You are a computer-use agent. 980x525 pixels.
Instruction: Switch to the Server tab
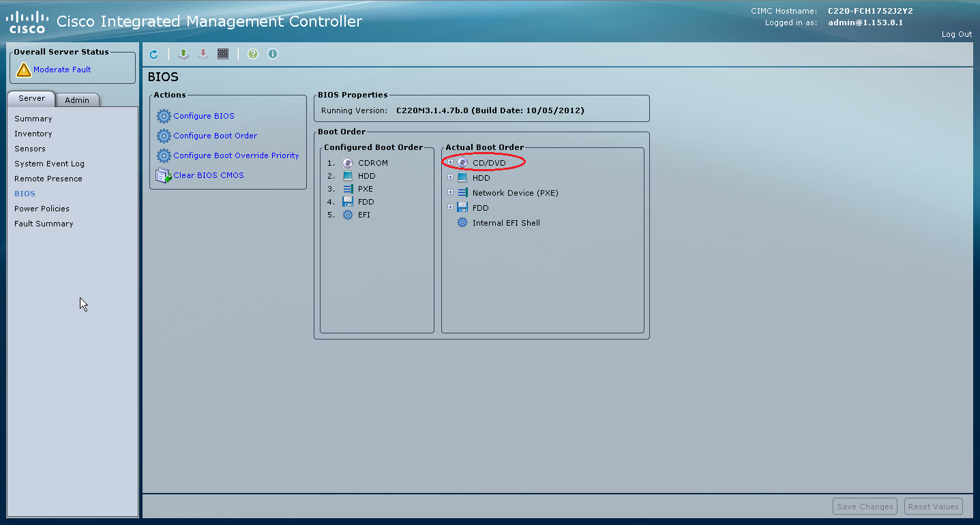(31, 99)
